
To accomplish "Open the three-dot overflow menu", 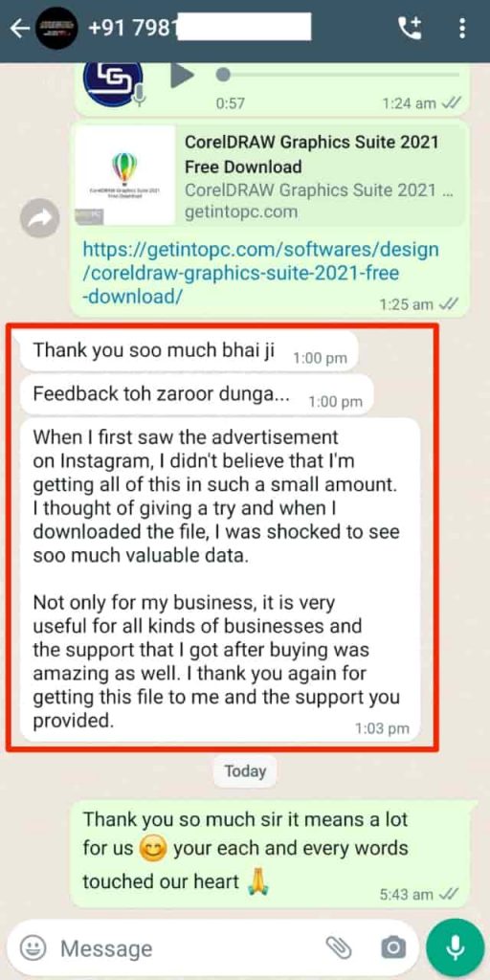I will point(462,28).
